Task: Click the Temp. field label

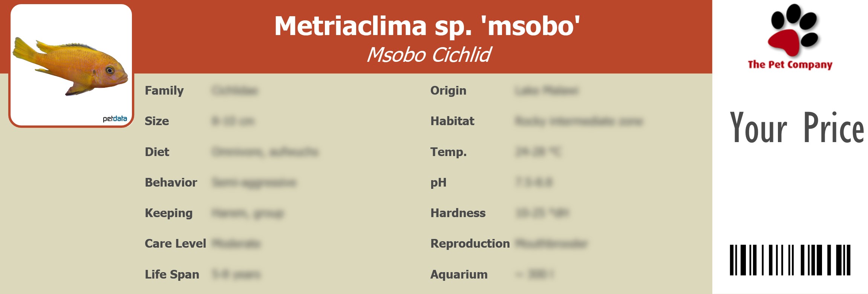Action: point(449,152)
